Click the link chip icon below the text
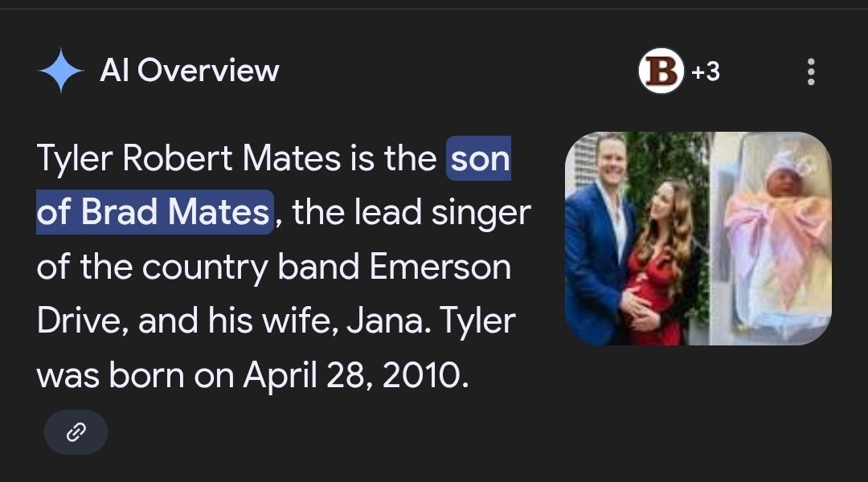Viewport: 868px width, 482px height. 76,432
